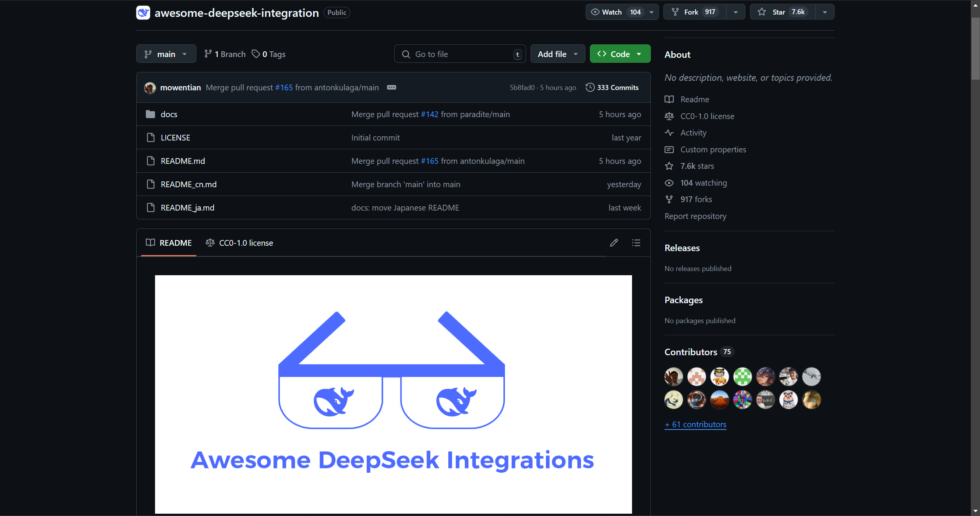The height and width of the screenshot is (516, 980).
Task: Open the README.md file
Action: click(x=183, y=161)
